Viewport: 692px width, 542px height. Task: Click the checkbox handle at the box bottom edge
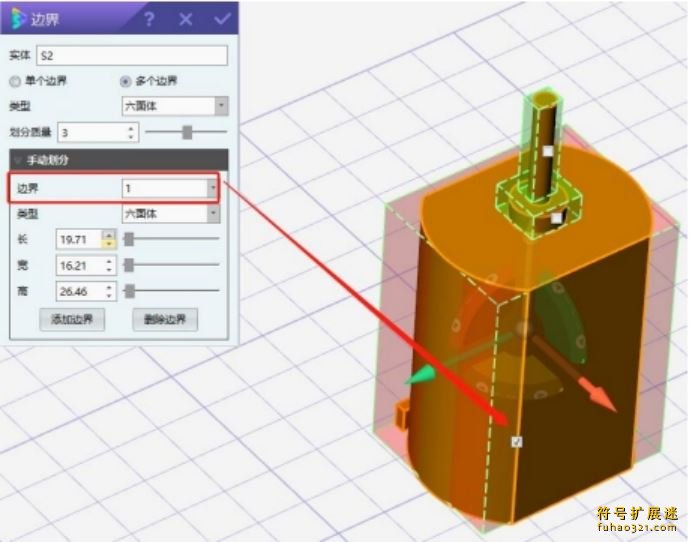pyautogui.click(x=516, y=441)
